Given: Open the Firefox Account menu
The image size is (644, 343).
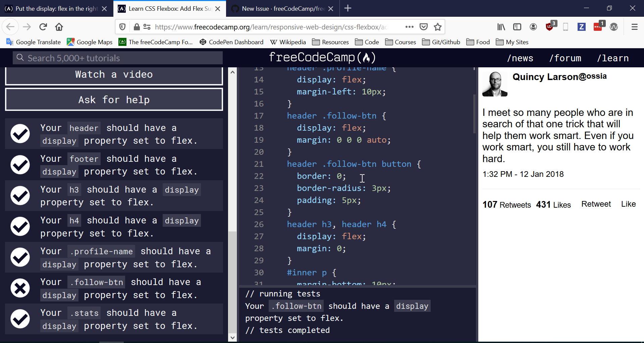Looking at the screenshot, I should (533, 27).
